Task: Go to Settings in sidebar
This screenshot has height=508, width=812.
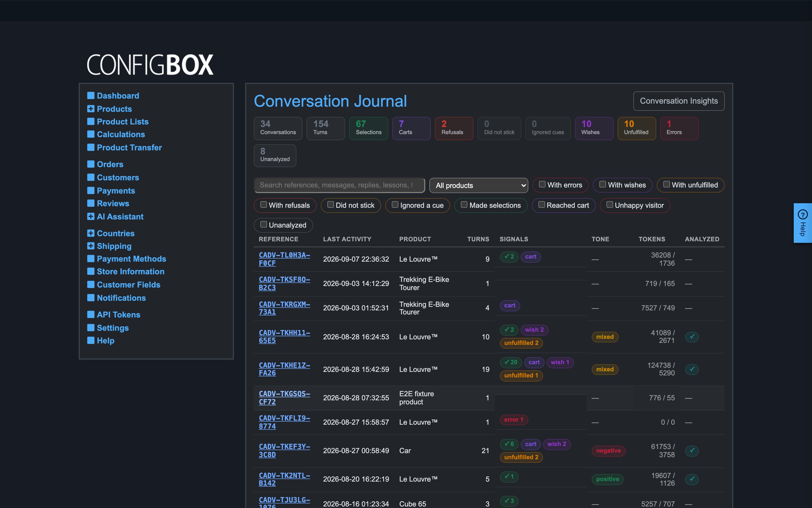Action: (113, 328)
